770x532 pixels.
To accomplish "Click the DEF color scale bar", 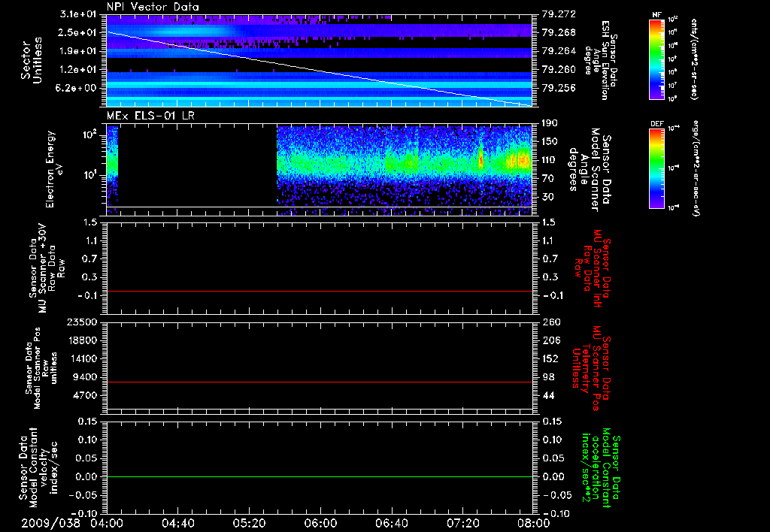I will tap(658, 167).
